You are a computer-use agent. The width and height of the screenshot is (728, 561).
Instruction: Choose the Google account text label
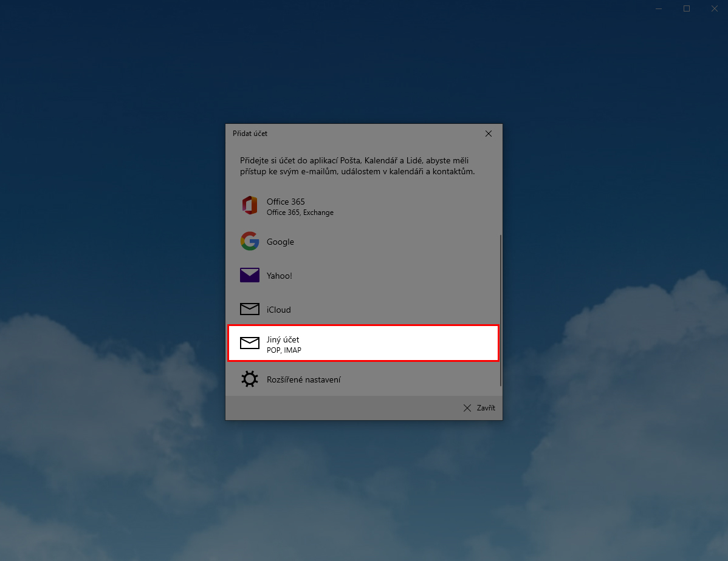[x=280, y=242]
